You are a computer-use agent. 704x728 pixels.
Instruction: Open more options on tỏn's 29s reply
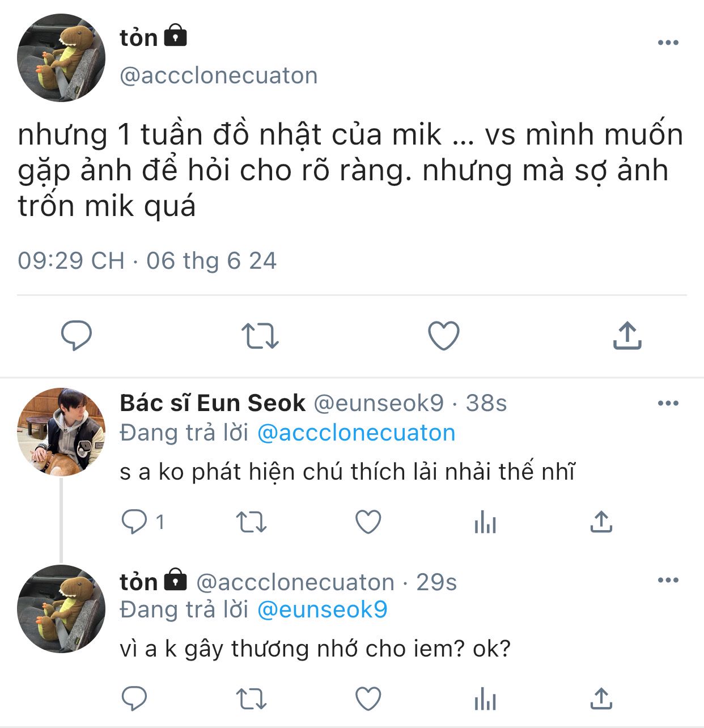point(668,580)
